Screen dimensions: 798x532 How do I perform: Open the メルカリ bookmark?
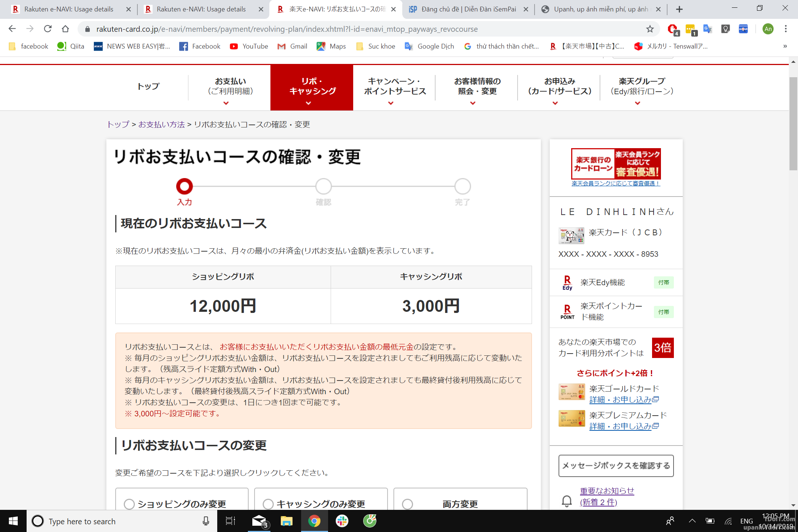pos(671,46)
